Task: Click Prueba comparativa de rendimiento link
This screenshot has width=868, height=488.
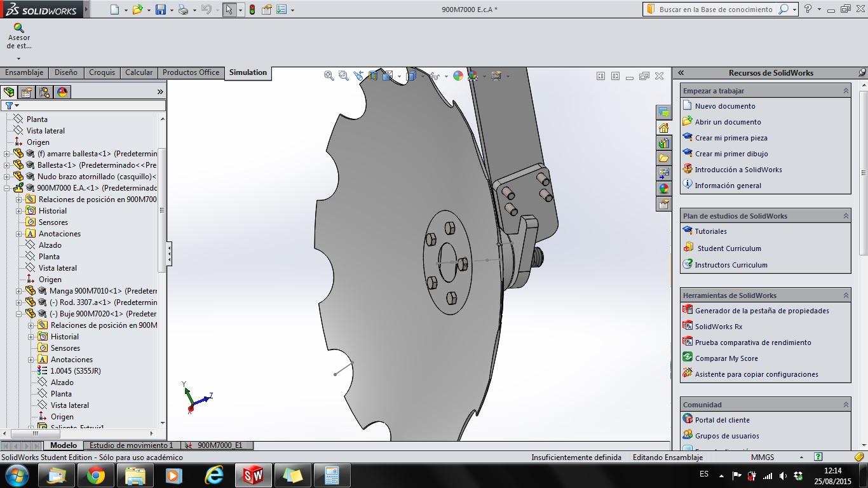Action: [753, 342]
